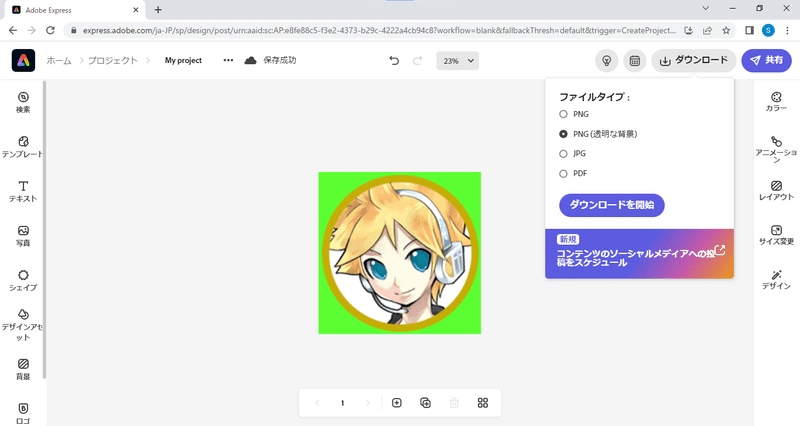The height and width of the screenshot is (426, 800).
Task: Open the 検索 search panel
Action: click(23, 102)
